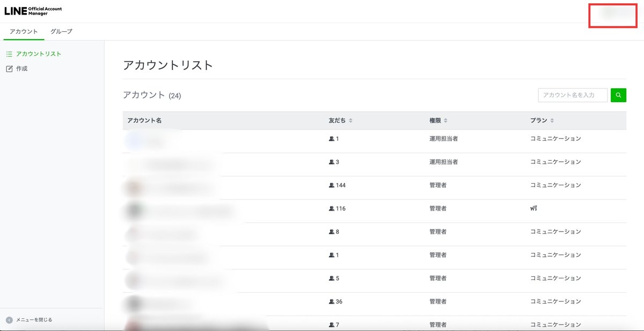
Task: Click the friend icon in the 144 row
Action: coord(332,185)
